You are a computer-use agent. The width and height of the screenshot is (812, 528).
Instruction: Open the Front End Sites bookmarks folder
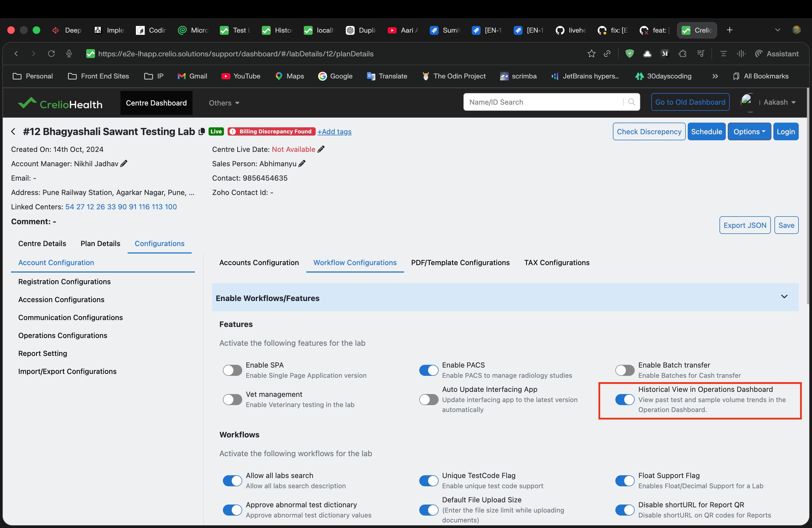[x=98, y=76]
